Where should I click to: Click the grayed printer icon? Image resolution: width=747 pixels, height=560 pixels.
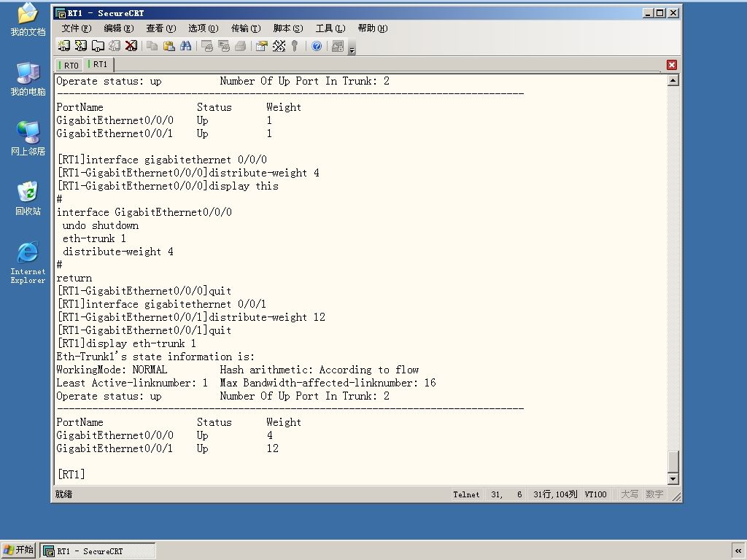240,46
